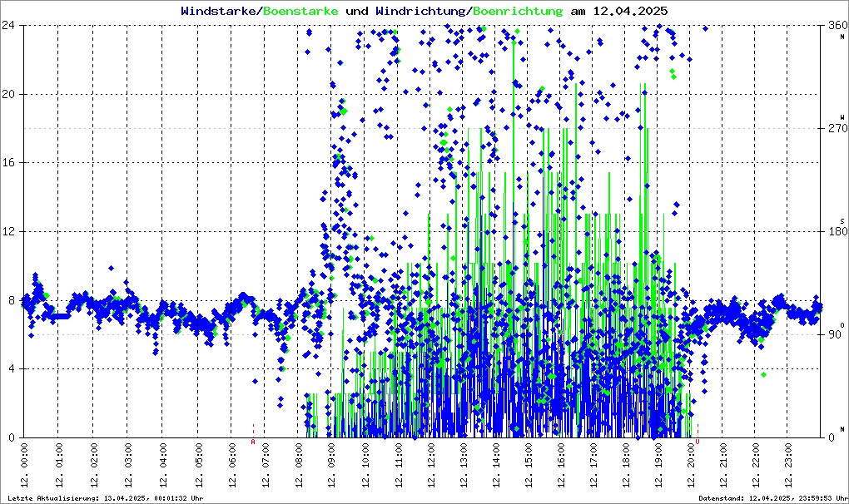Viewport: 849px width, 504px height.
Task: Click the word Windstarke in the chart title
Action: (x=218, y=11)
